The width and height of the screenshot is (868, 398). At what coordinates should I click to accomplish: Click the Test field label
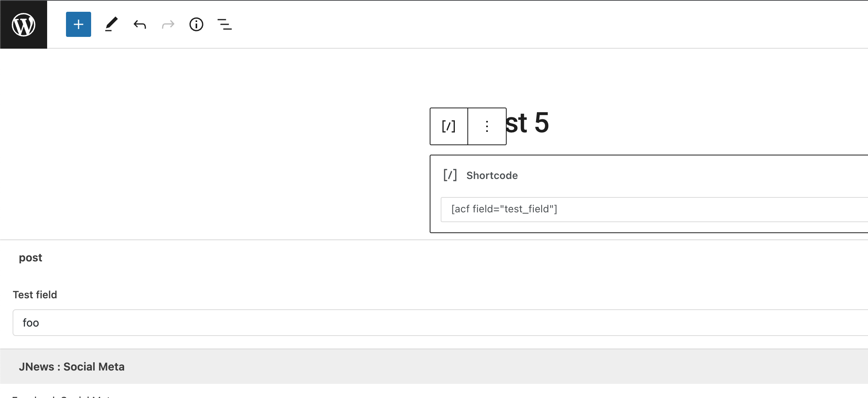click(x=35, y=295)
